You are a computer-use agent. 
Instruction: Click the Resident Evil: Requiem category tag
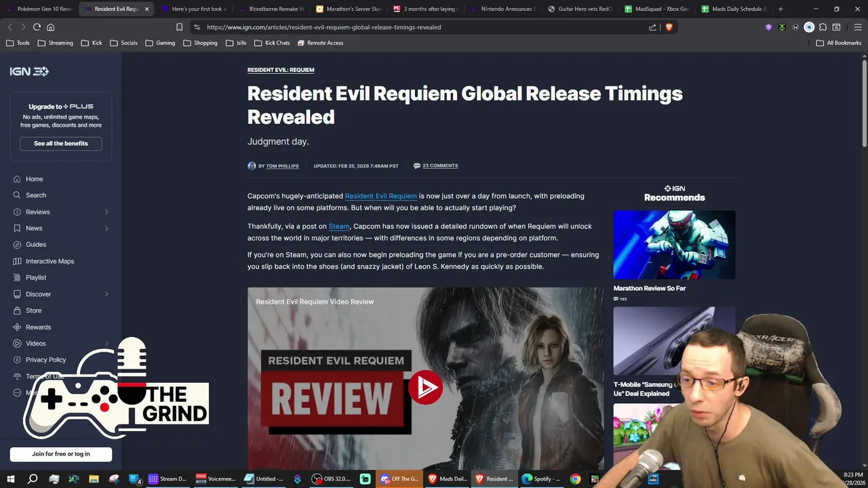281,70
